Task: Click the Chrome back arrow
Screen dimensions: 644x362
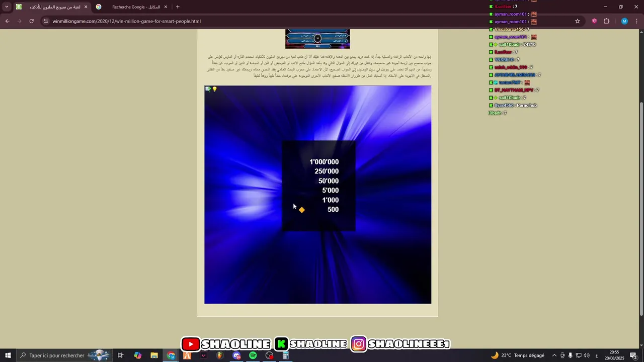Action: (x=7, y=21)
